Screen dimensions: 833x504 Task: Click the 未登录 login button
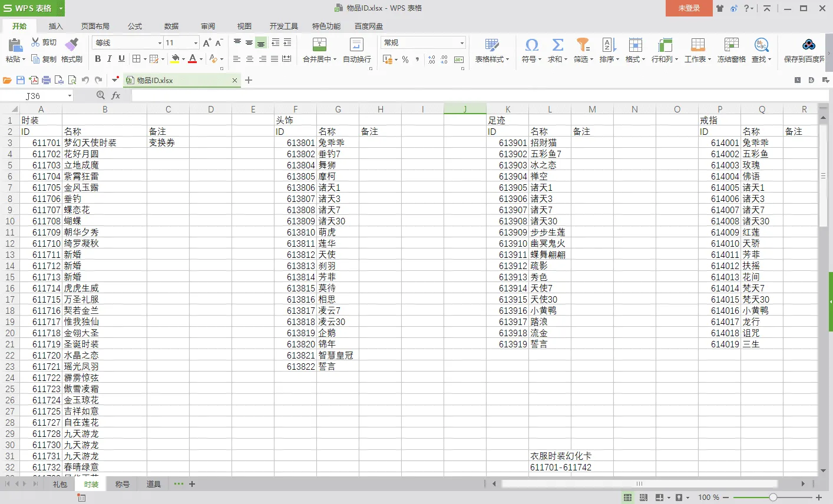(x=689, y=8)
